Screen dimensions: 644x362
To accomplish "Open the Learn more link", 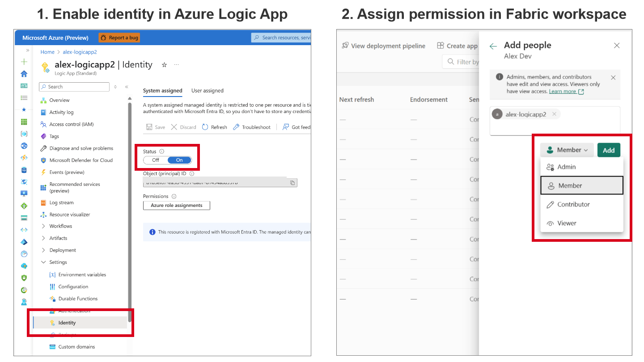I will (566, 92).
